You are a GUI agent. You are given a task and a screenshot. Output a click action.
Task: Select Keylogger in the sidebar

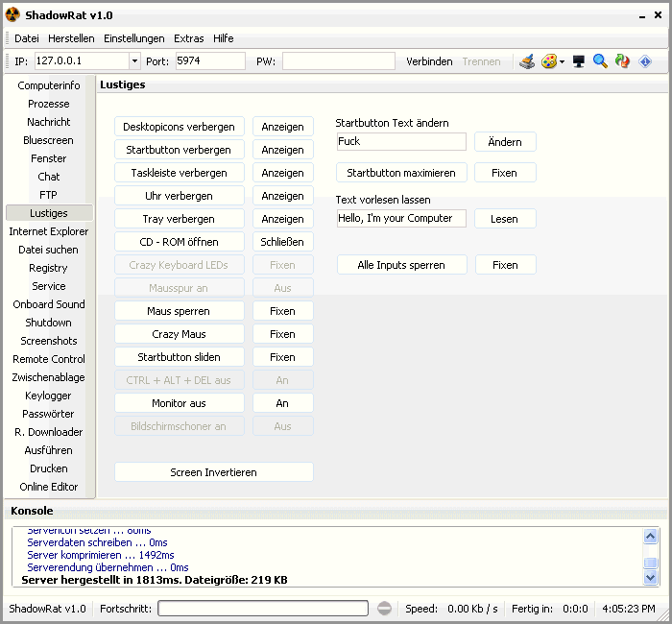click(48, 396)
